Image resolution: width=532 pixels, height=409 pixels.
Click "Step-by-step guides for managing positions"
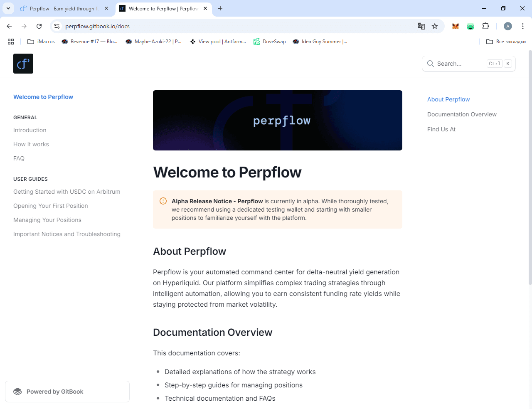(234, 385)
